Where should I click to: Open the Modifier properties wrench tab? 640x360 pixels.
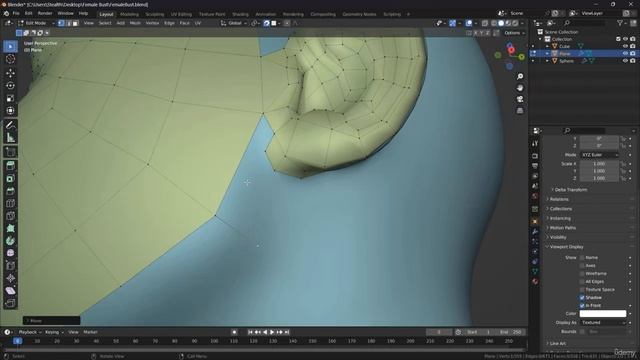point(535,231)
